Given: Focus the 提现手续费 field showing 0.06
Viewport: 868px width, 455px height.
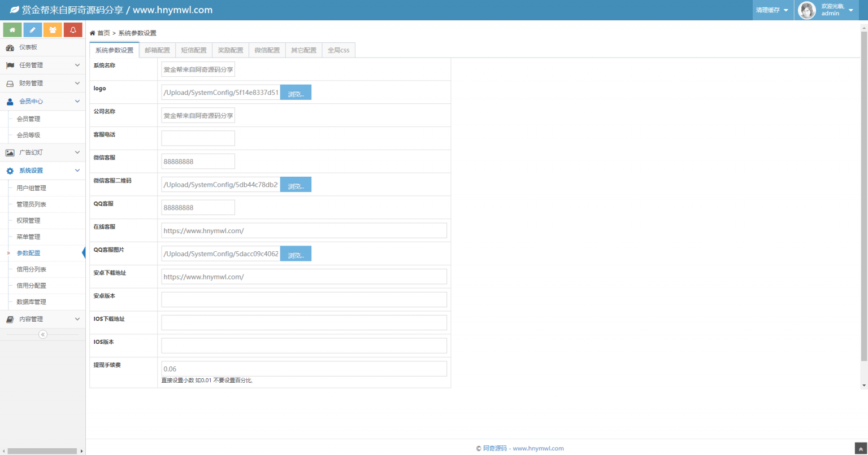Looking at the screenshot, I should point(304,369).
